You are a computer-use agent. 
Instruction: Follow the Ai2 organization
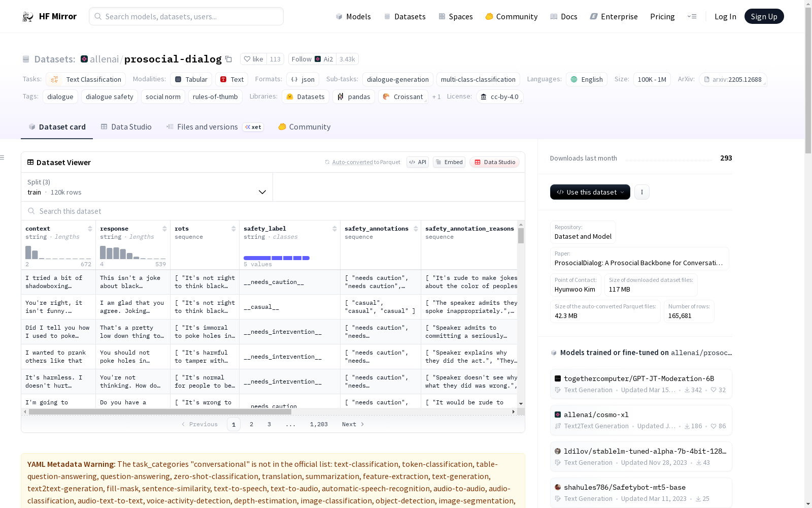click(x=312, y=59)
